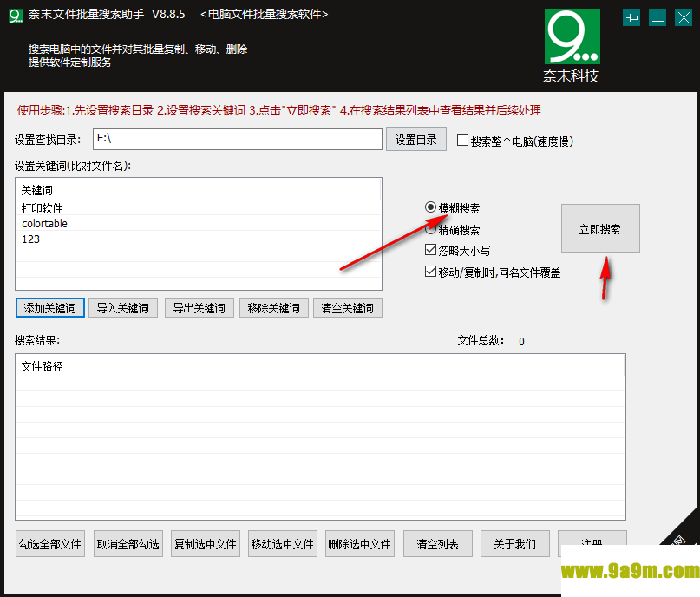Click the 导出关键词 button
This screenshot has width=700, height=597.
200,308
